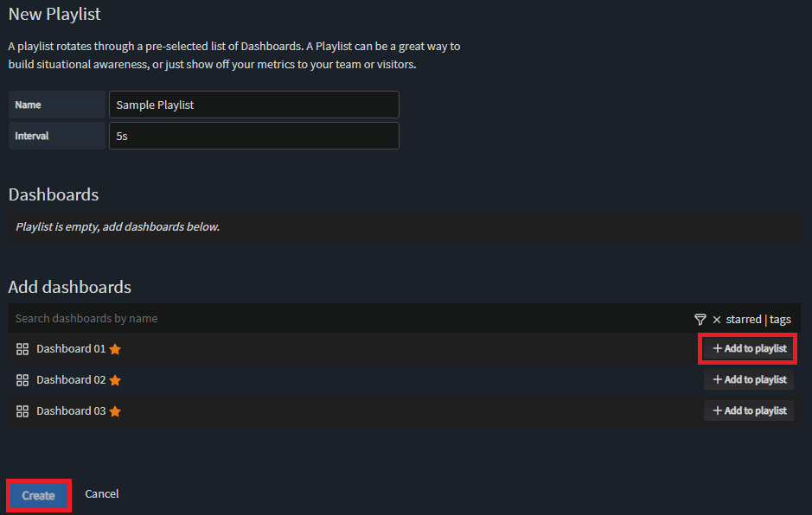The image size is (812, 515).
Task: Toggle the starred filter
Action: coord(744,320)
